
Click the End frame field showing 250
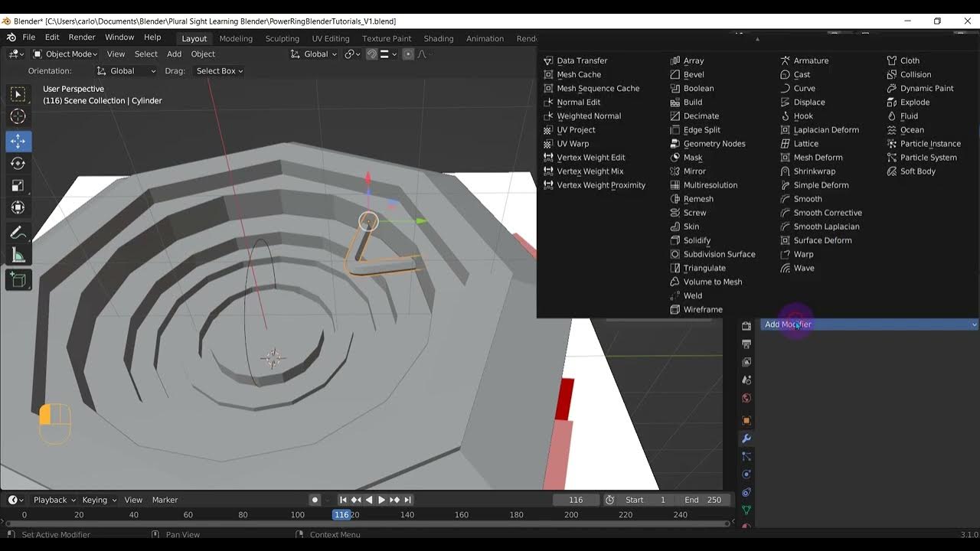702,500
